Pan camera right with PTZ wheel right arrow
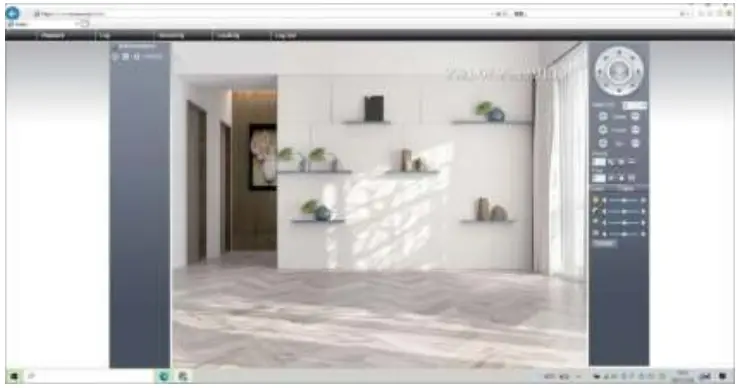The height and width of the screenshot is (388, 738). click(638, 71)
